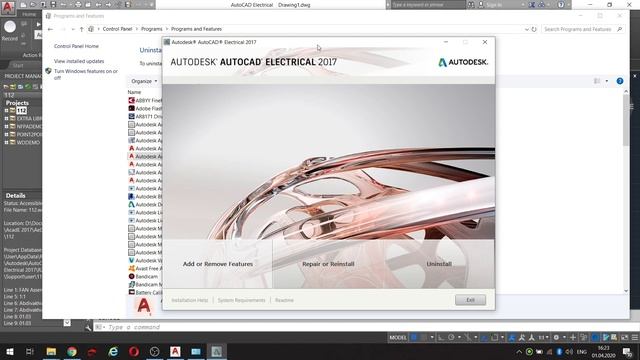Click Repair or Reinstall option

pyautogui.click(x=328, y=264)
